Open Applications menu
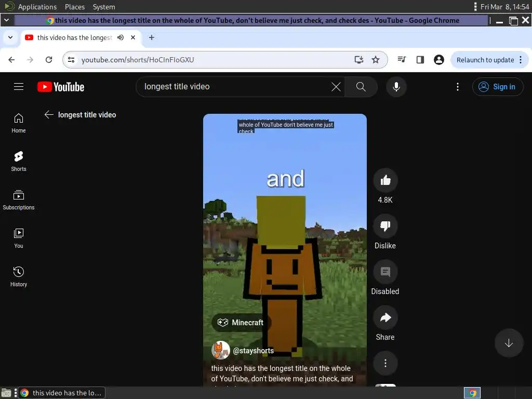 coord(37,7)
